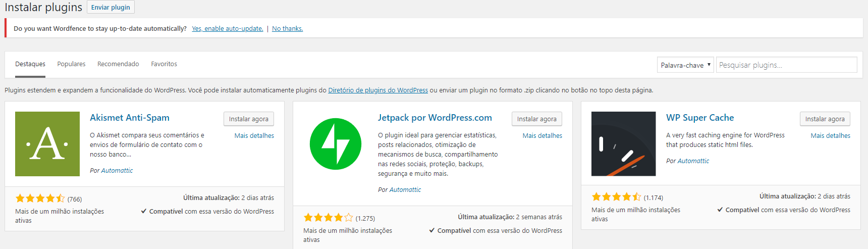Open Automattic author link under Jetpack
868x249 pixels.
click(405, 190)
